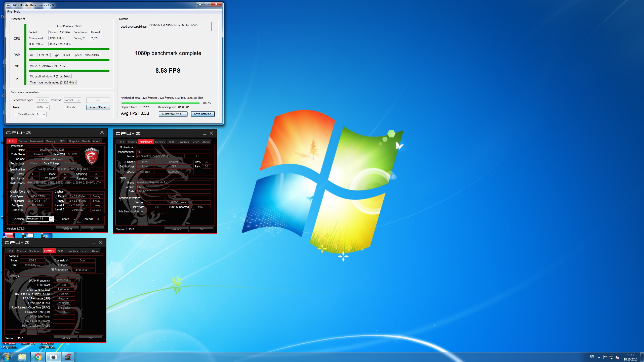Click the DRAM Frequency 1066.5 MHz value

(64, 280)
